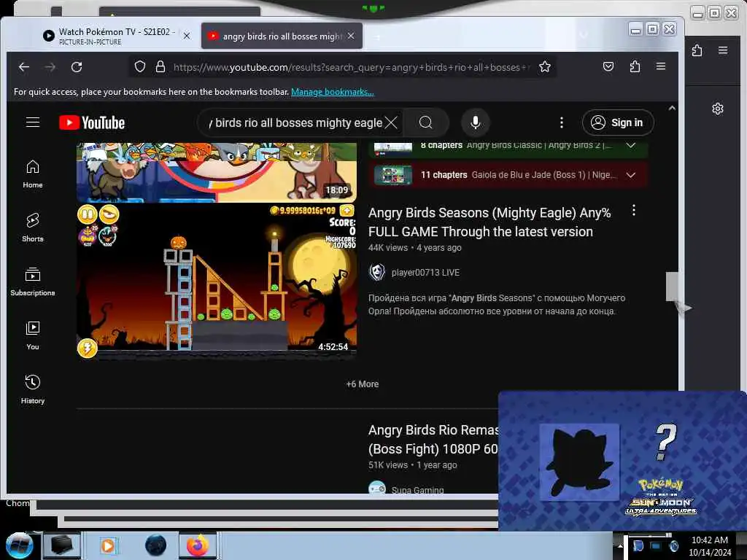Screen dimensions: 747x560
Task: Sign in to YouTube
Action: 618,122
